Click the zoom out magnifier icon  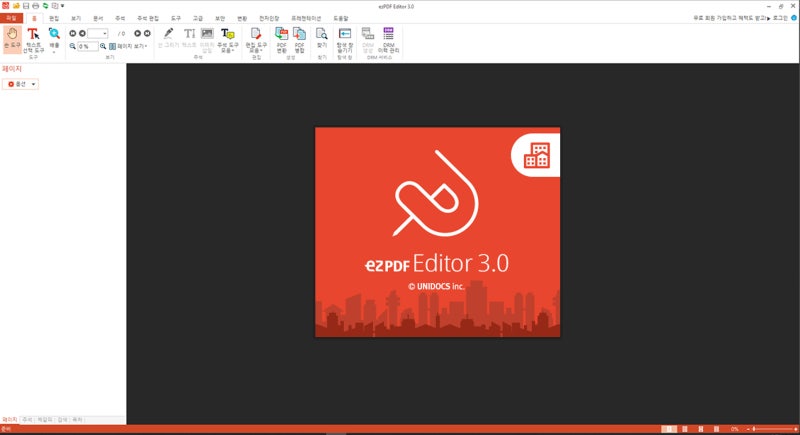pyautogui.click(x=73, y=46)
